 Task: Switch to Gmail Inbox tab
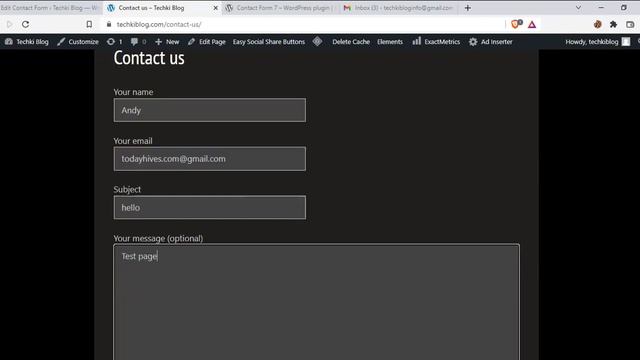click(399, 8)
